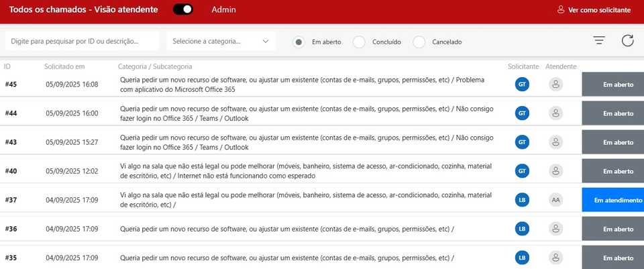644x269 pixels.
Task: Focus the search by ID or description field
Action: point(82,41)
